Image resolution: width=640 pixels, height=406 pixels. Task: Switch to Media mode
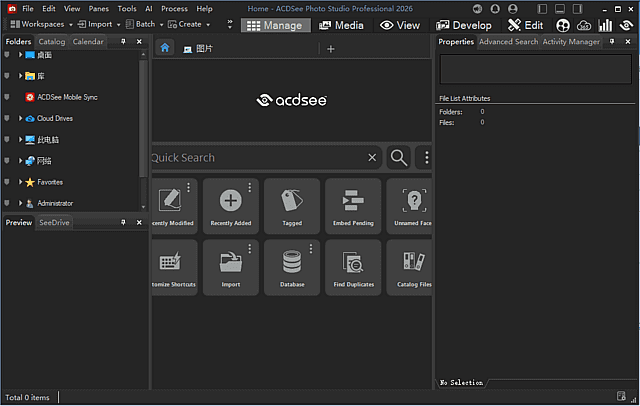click(x=342, y=24)
